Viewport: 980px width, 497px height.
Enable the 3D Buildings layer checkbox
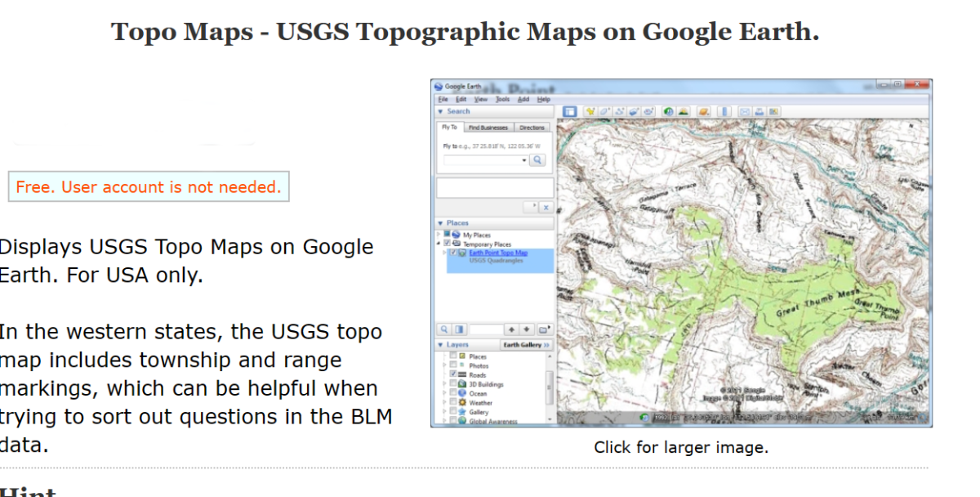pyautogui.click(x=453, y=383)
